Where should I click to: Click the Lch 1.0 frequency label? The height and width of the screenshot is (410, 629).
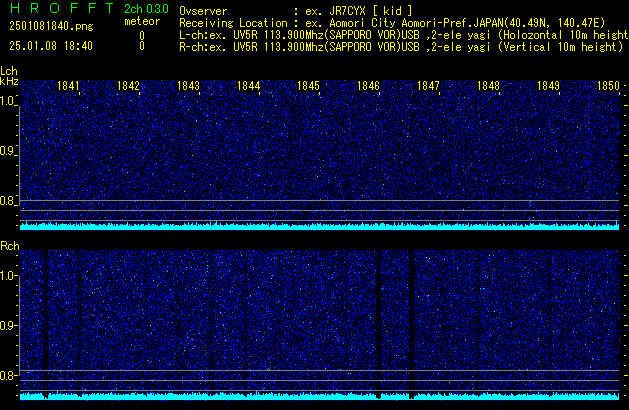point(7,101)
